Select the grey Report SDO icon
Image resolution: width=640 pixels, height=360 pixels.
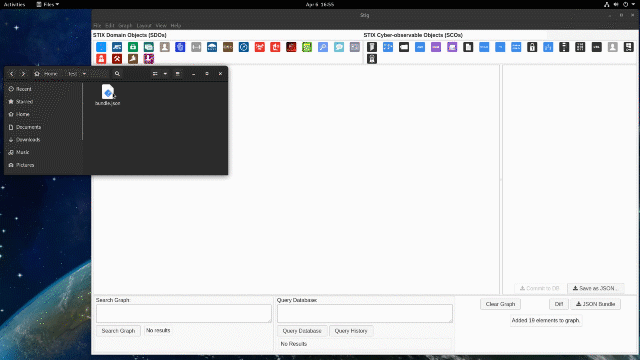pyautogui.click(x=355, y=47)
